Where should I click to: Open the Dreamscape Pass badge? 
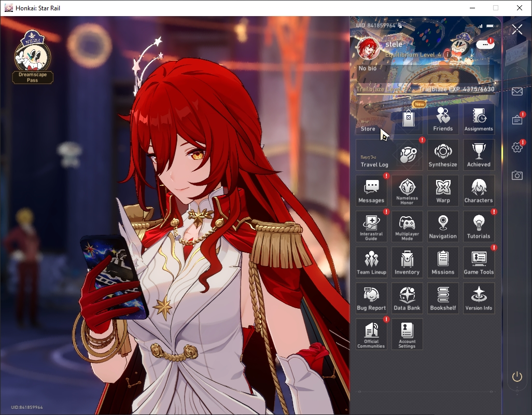(x=33, y=57)
